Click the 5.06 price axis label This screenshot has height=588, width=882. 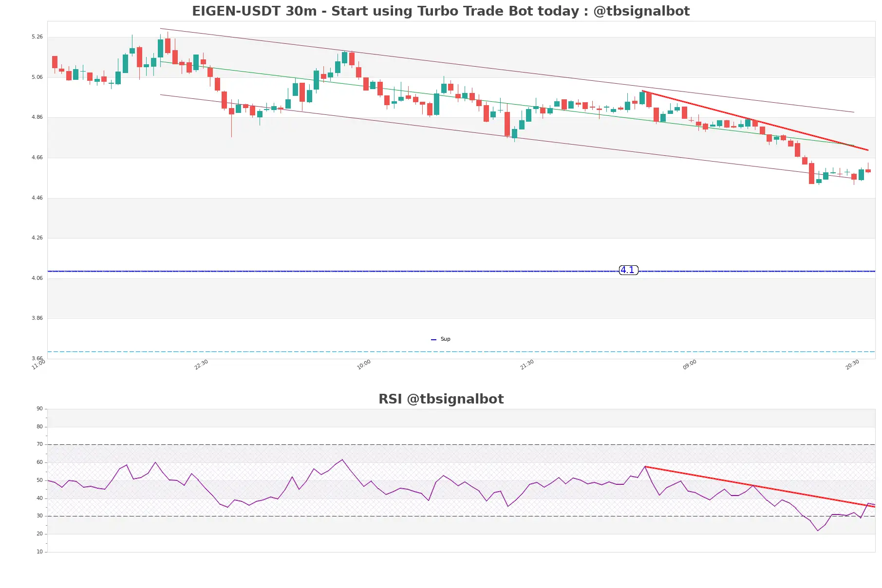coord(37,77)
